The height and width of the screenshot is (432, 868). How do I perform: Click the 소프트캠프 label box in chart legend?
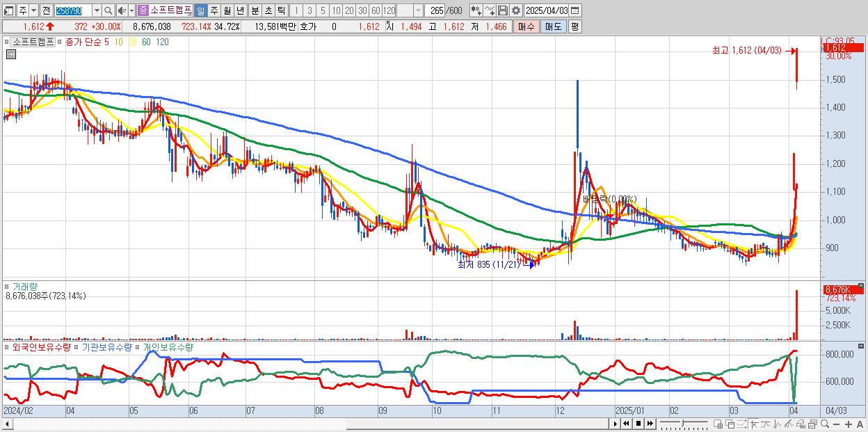[33, 42]
